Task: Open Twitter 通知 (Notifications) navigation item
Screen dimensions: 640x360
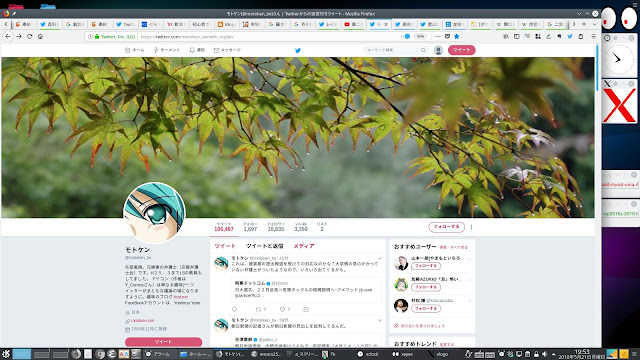Action: pyautogui.click(x=197, y=50)
